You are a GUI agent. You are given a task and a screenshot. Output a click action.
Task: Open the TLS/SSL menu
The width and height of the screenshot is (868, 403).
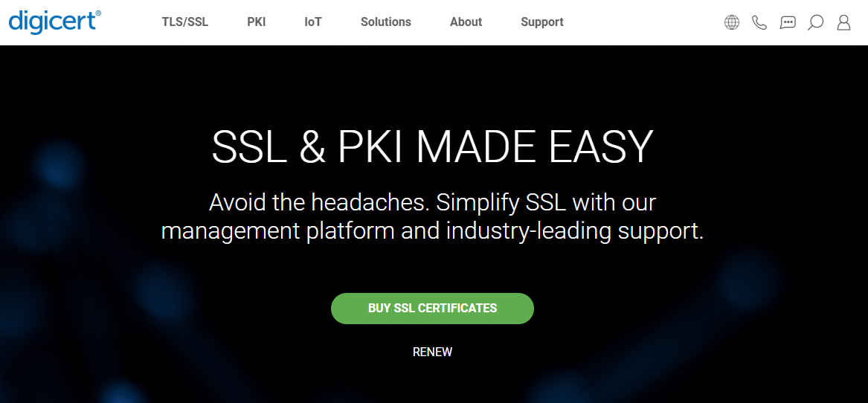tap(185, 22)
